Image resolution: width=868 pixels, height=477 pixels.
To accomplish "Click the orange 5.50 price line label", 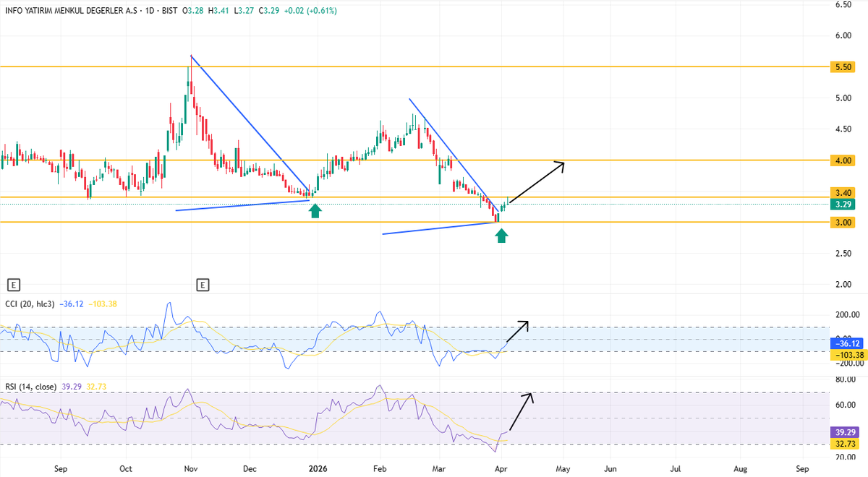I will pyautogui.click(x=843, y=66).
